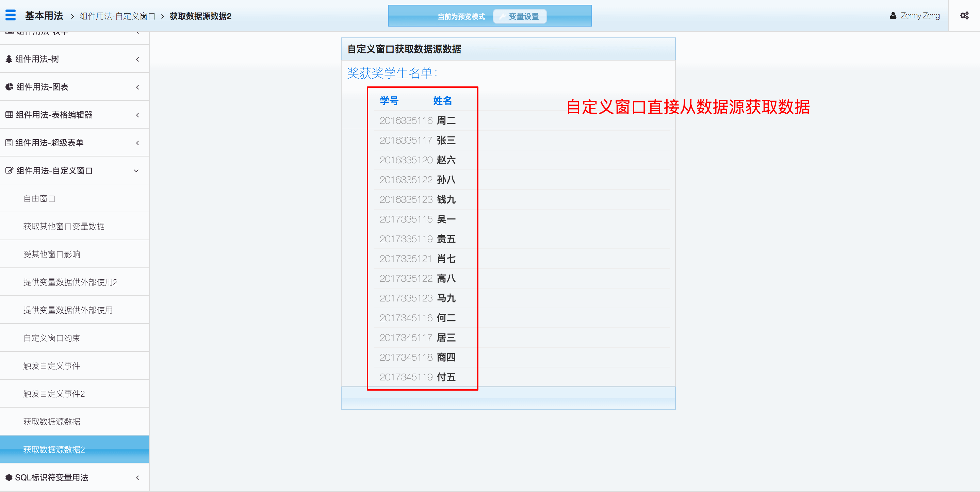This screenshot has width=980, height=492.
Task: Expand the SQL标识符变量用法 chevron
Action: point(137,477)
